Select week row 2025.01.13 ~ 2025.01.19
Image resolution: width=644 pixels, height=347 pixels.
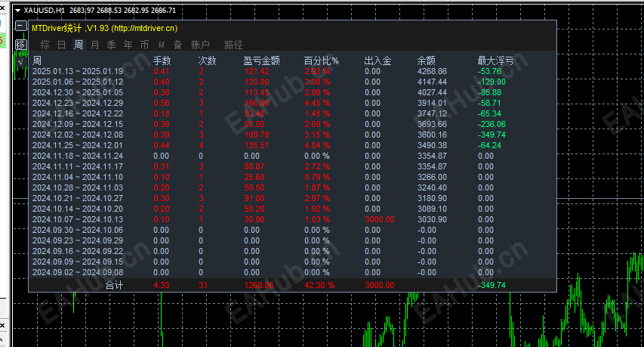[292, 71]
